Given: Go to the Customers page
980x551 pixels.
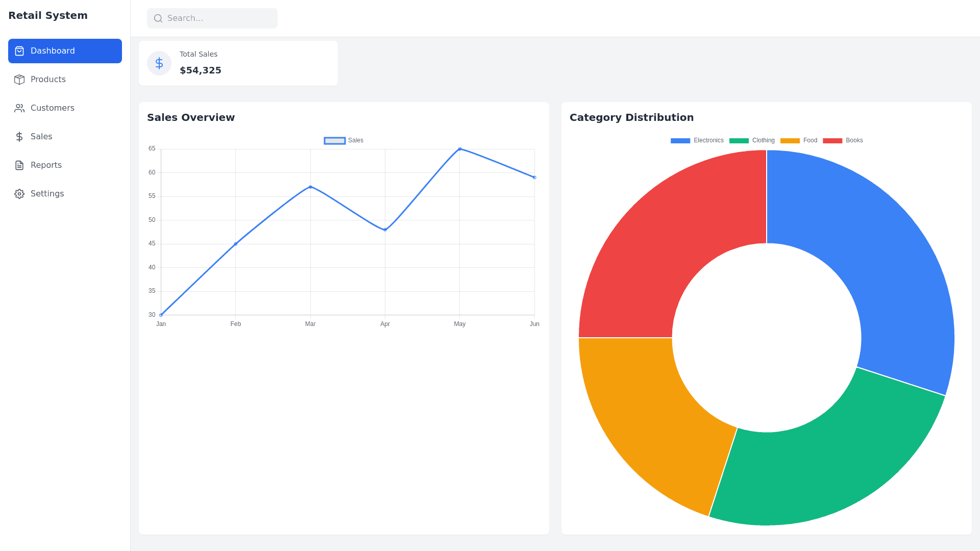Looking at the screenshot, I should point(52,108).
